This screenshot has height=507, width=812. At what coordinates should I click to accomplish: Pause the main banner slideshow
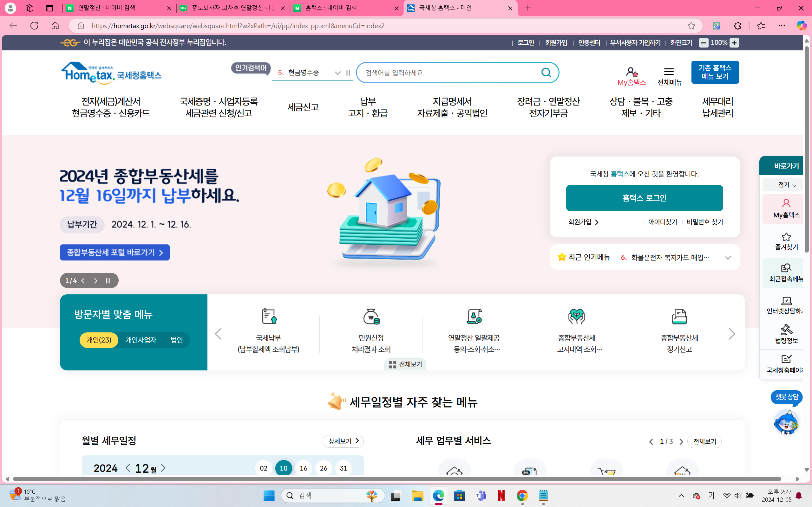tap(108, 281)
